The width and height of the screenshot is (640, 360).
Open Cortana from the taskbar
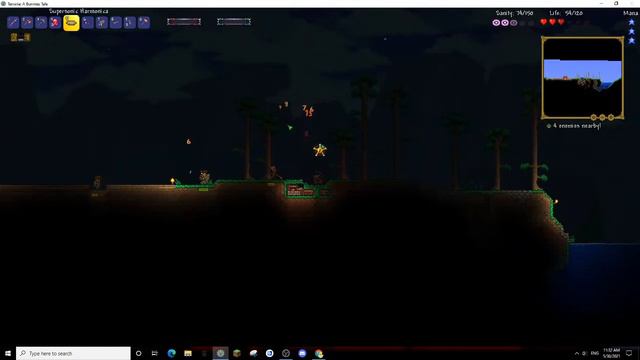138,353
